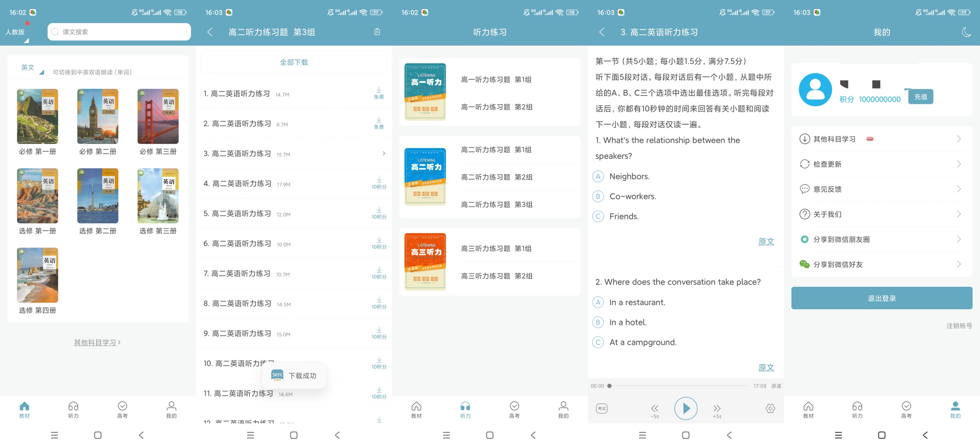Tap the chevron on the 意见反馈 row
The image size is (980, 447).
pyautogui.click(x=958, y=189)
